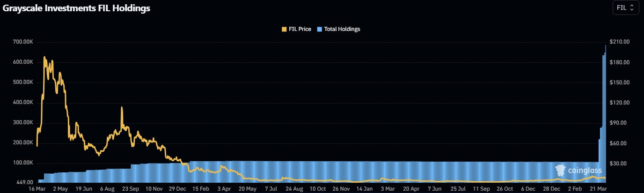The width and height of the screenshot is (644, 193).
Task: Click the '400.00K' left axis label
Action: click(23, 103)
